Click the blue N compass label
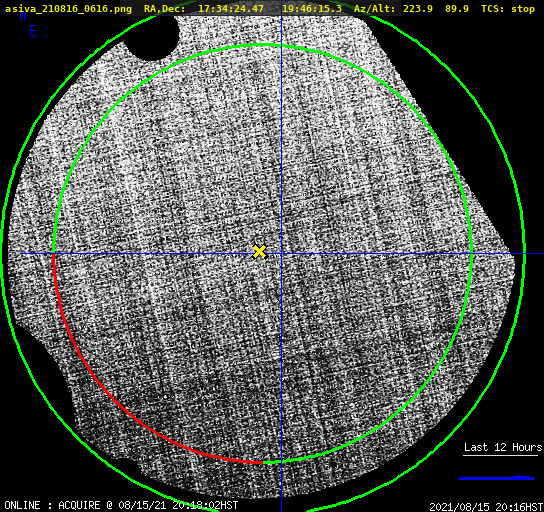The width and height of the screenshot is (544, 512). [x=23, y=16]
